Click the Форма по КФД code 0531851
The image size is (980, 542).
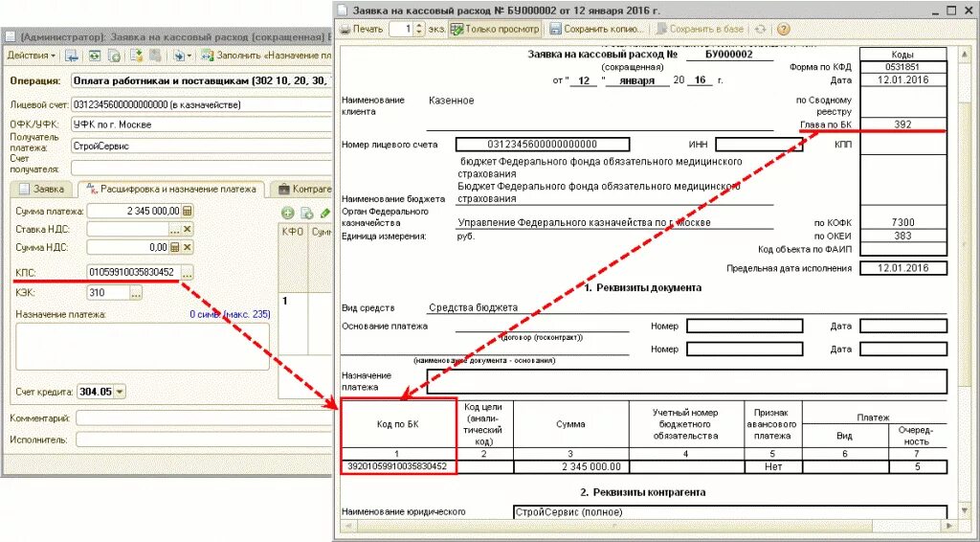(902, 66)
